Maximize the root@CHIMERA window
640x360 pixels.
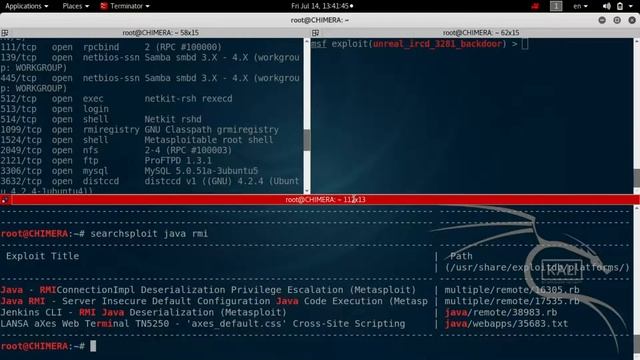pos(617,20)
